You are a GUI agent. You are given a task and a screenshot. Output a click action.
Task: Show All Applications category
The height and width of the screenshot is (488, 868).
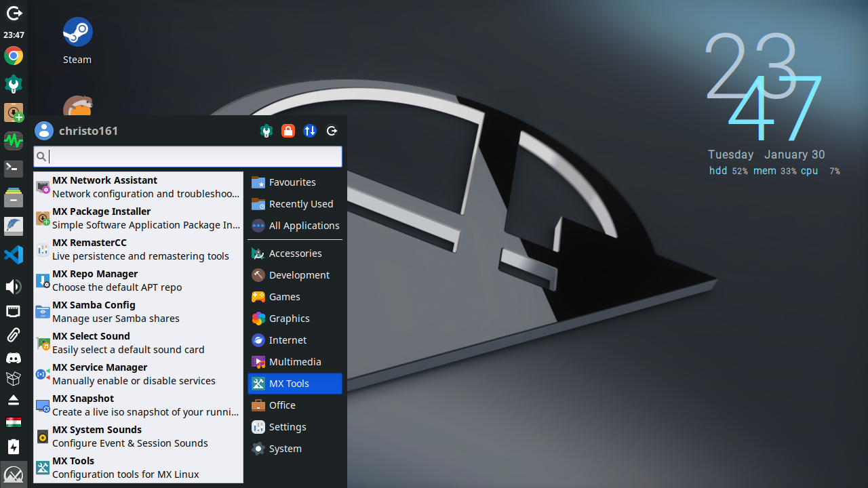[295, 226]
